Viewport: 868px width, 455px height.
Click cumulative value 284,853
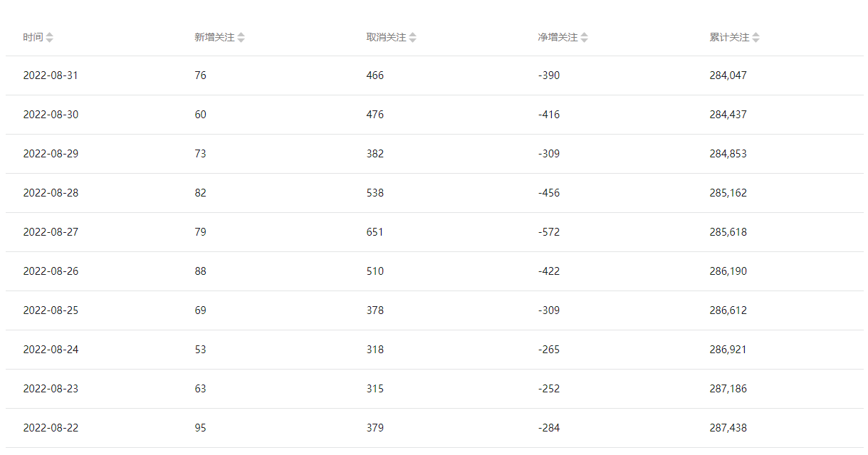tap(728, 154)
